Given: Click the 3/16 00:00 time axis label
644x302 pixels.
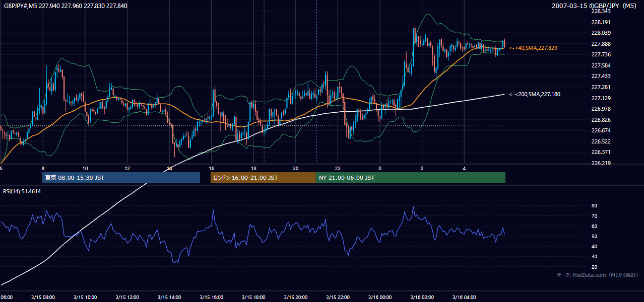Looking at the screenshot, I should pyautogui.click(x=379, y=297).
